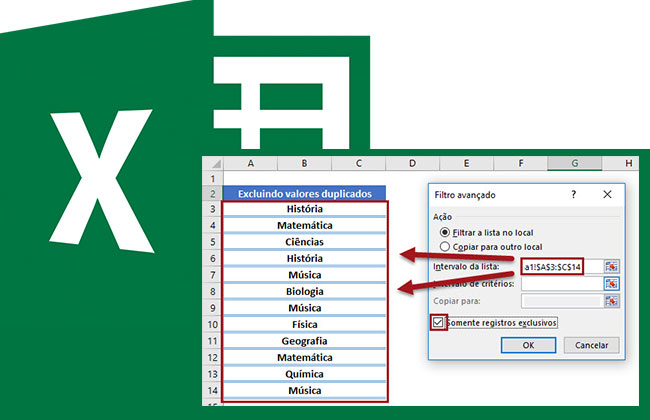Click the 'Química' cell

pyautogui.click(x=305, y=374)
